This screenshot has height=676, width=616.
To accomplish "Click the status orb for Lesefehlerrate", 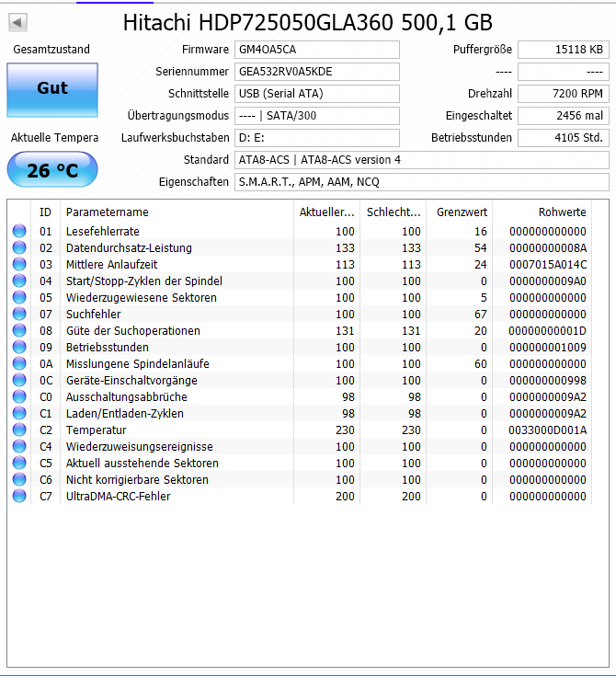I will (19, 231).
